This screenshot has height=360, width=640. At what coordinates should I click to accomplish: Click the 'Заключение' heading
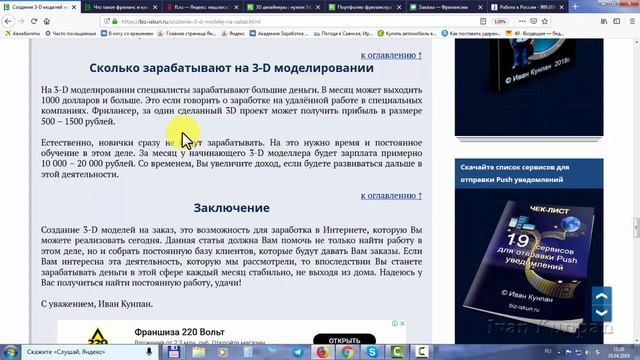(231, 208)
